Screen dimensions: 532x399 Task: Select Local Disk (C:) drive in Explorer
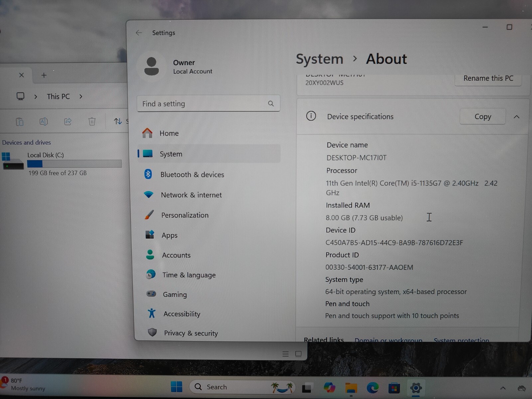62,164
